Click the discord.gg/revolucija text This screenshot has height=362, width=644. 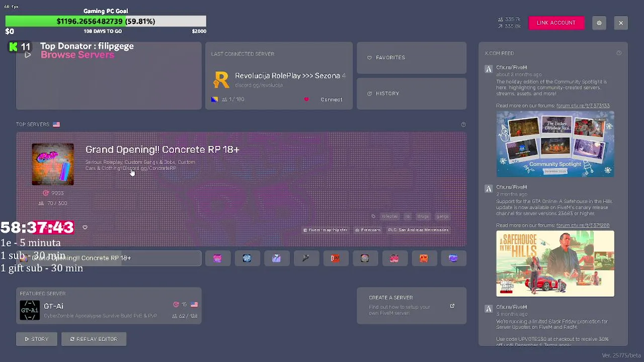259,85
